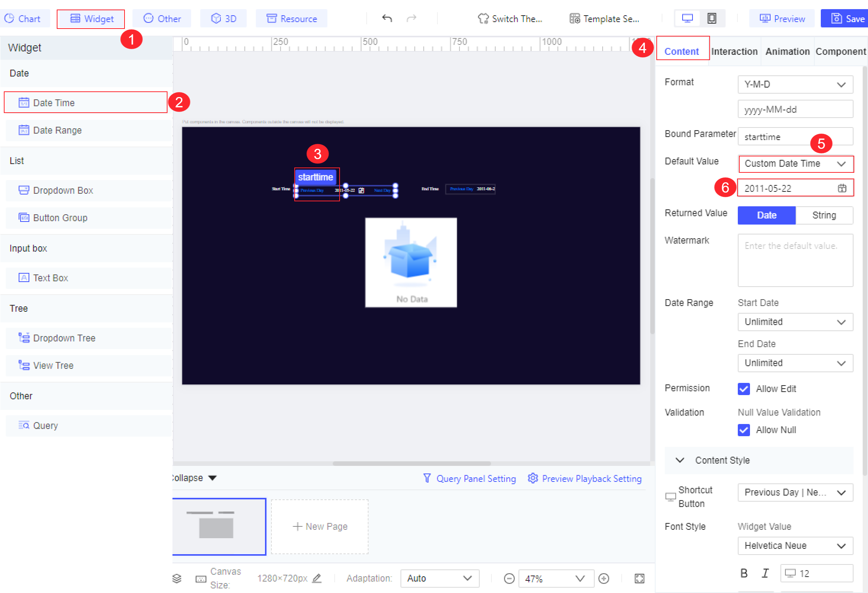Viewport: 868px width, 593px height.
Task: Expand the Collapse arrow in page panel
Action: pyautogui.click(x=213, y=478)
